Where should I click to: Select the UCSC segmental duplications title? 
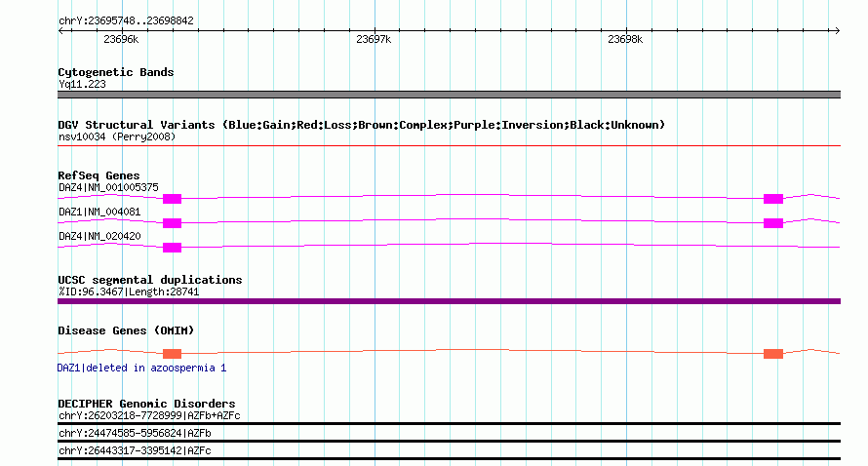150,280
